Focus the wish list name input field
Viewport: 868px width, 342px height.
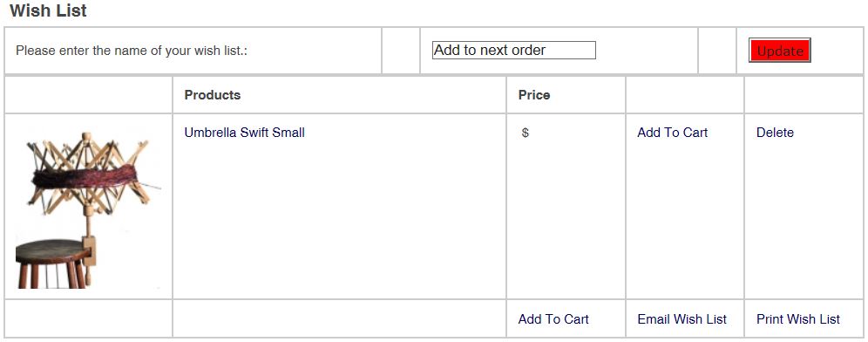513,51
